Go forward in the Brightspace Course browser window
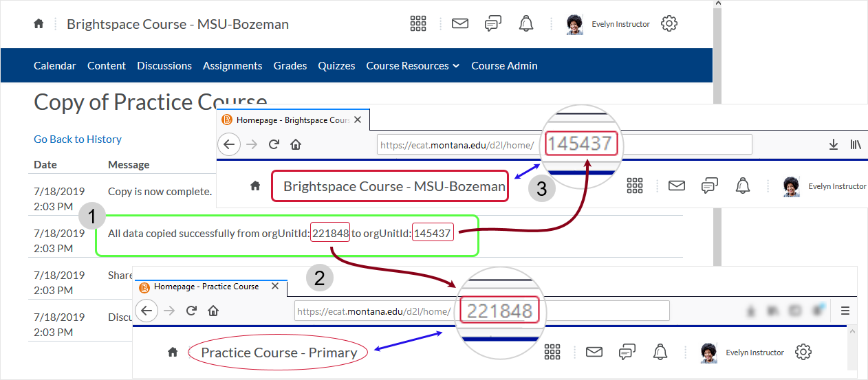 click(252, 144)
